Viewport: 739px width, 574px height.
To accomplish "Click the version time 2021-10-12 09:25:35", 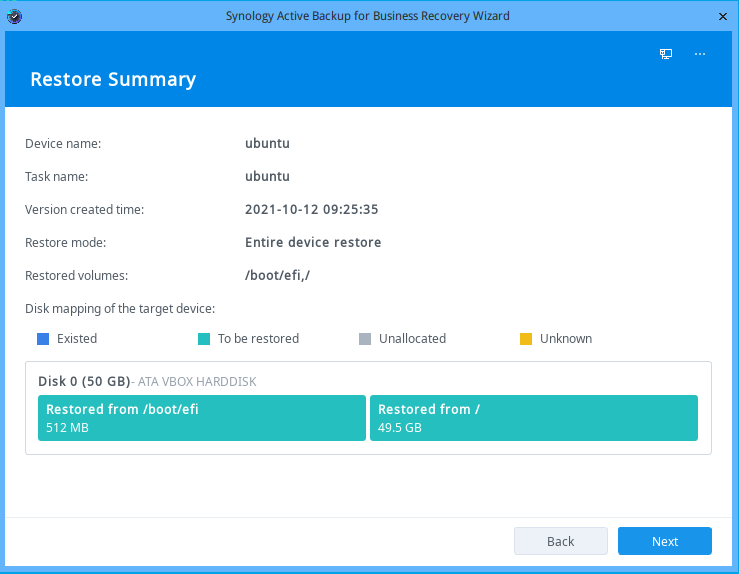I will tap(311, 210).
